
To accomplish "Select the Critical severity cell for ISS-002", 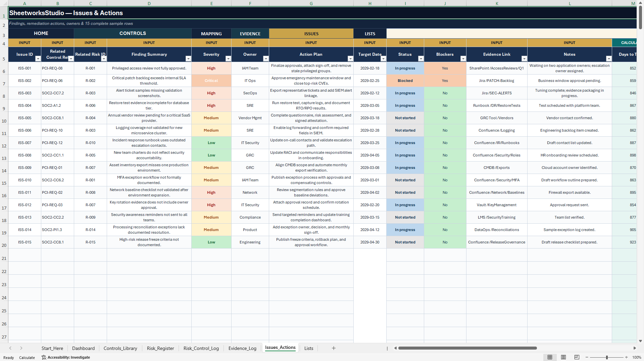I will (211, 81).
